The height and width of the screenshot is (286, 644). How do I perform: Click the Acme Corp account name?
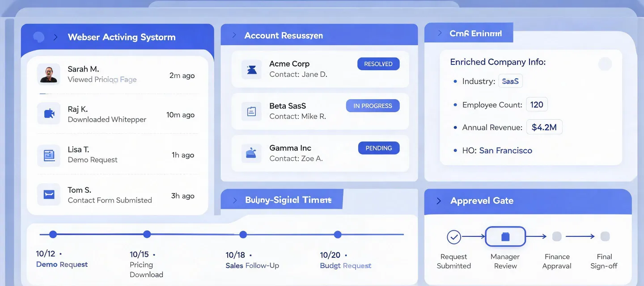[x=289, y=63]
